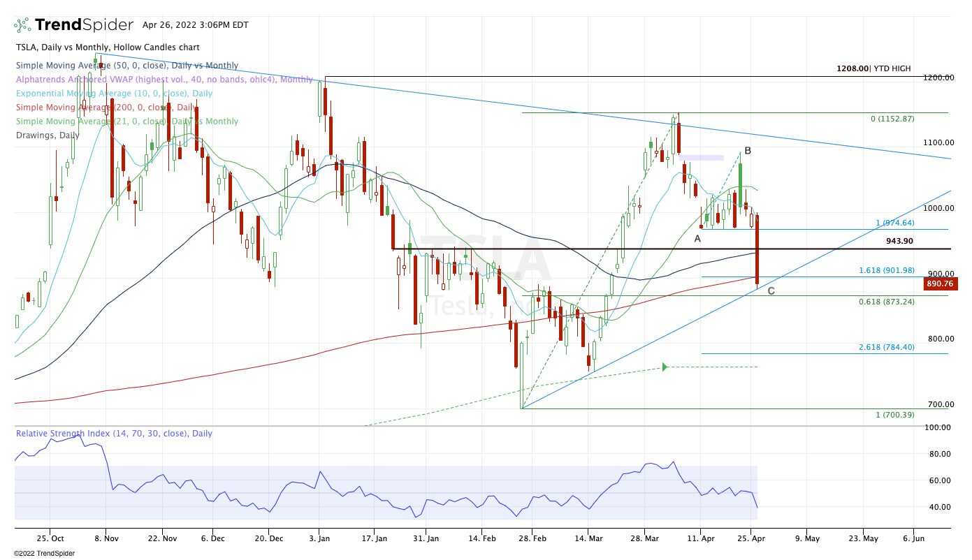Click wave label A on the chart

pos(697,238)
